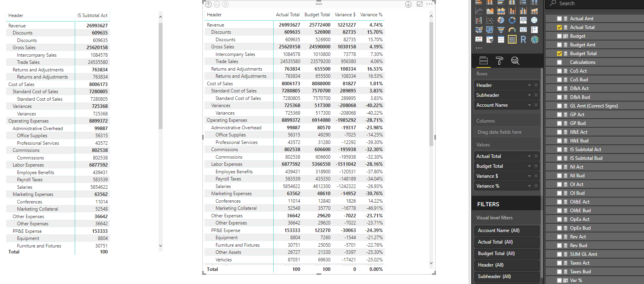Select the card (123) visualization
644x284 pixels.
pyautogui.click(x=523, y=30)
